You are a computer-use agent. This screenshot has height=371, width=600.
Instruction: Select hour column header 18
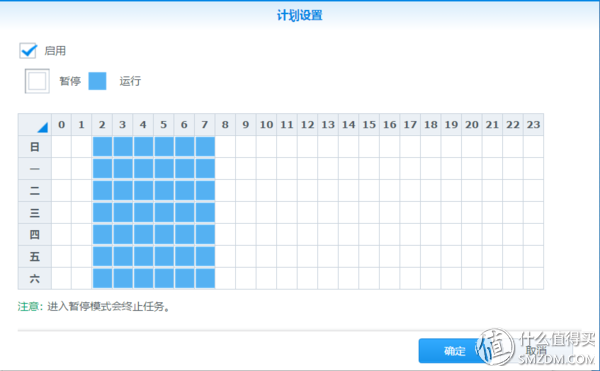tap(431, 125)
